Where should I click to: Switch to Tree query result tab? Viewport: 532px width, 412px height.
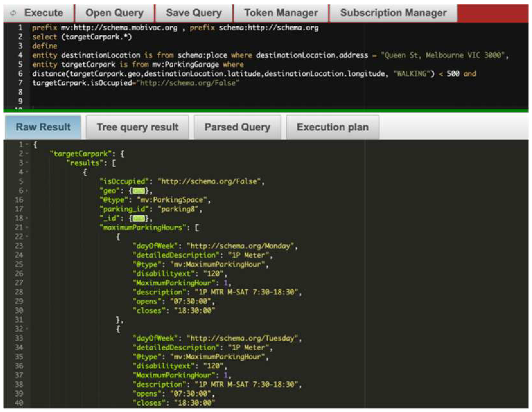pyautogui.click(x=137, y=127)
